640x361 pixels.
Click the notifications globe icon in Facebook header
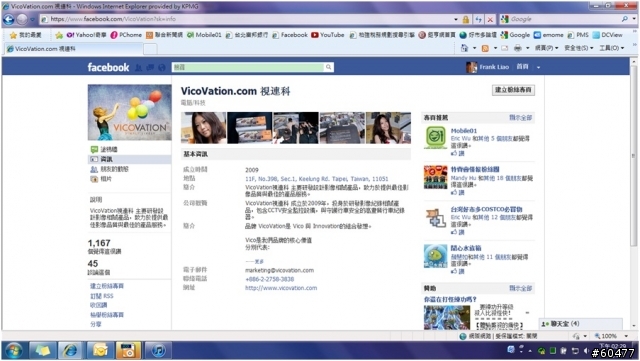click(162, 68)
